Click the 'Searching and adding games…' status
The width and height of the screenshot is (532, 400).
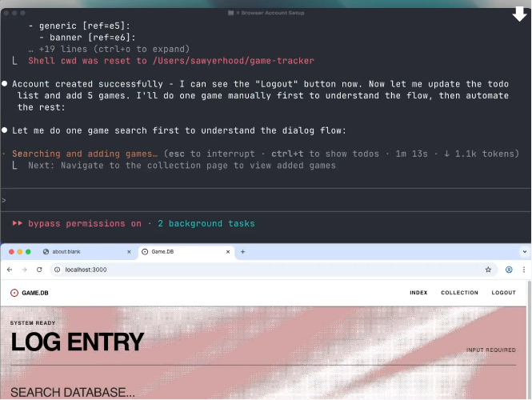(85, 154)
